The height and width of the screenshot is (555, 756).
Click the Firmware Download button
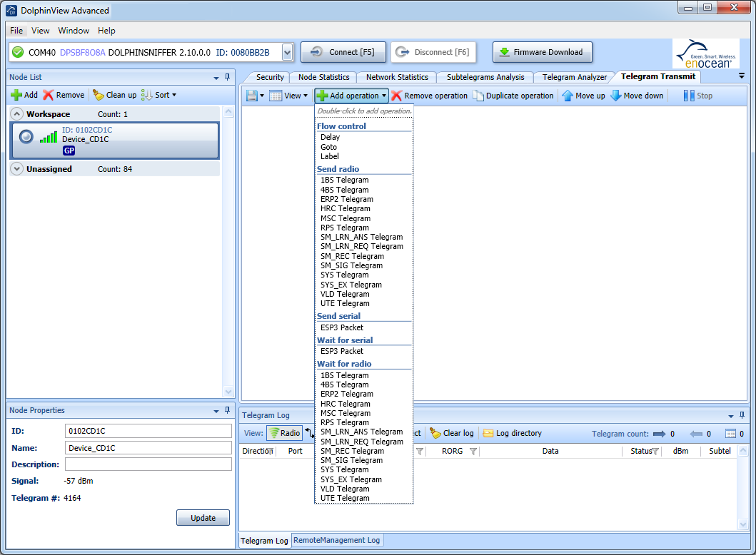(x=543, y=52)
